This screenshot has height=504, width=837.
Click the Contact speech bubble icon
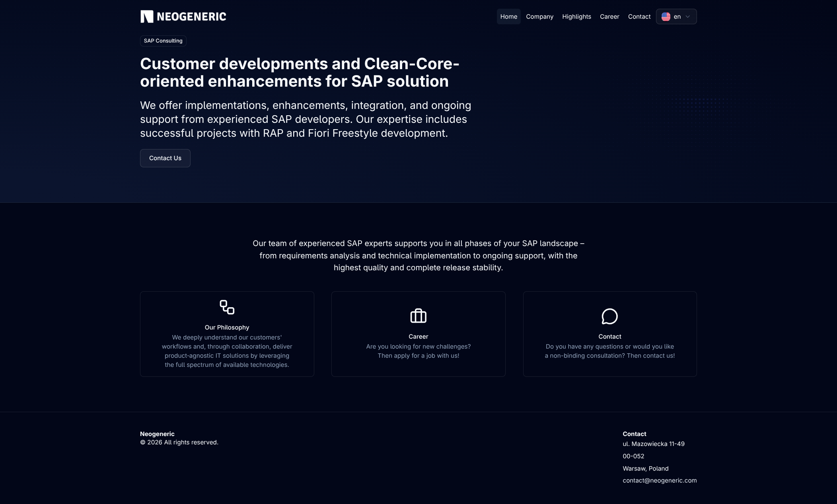click(x=609, y=316)
